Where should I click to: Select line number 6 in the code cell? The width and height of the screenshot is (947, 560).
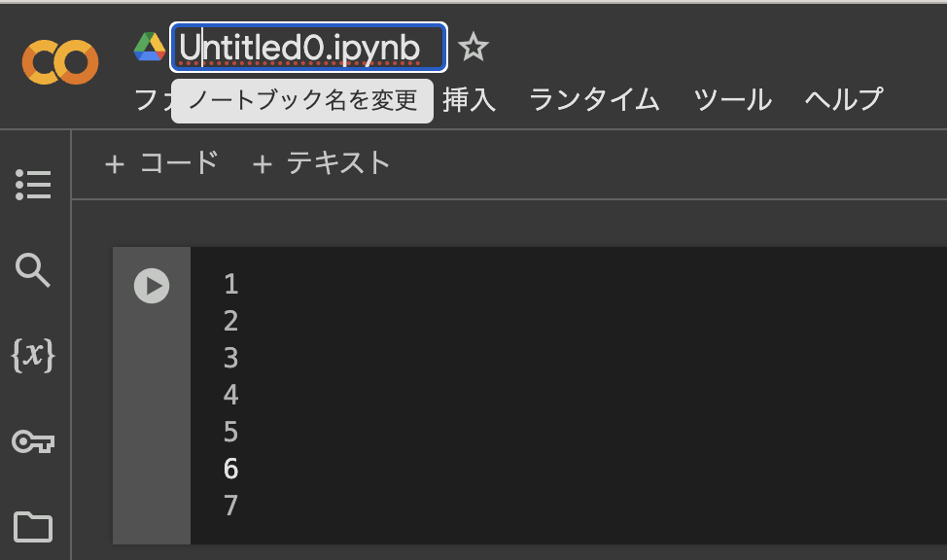point(230,470)
